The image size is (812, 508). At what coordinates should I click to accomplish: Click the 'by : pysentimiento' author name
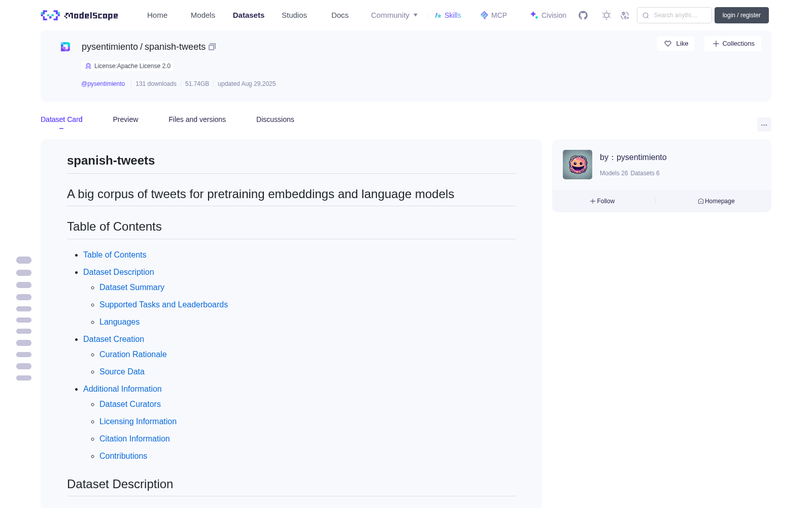pyautogui.click(x=633, y=157)
